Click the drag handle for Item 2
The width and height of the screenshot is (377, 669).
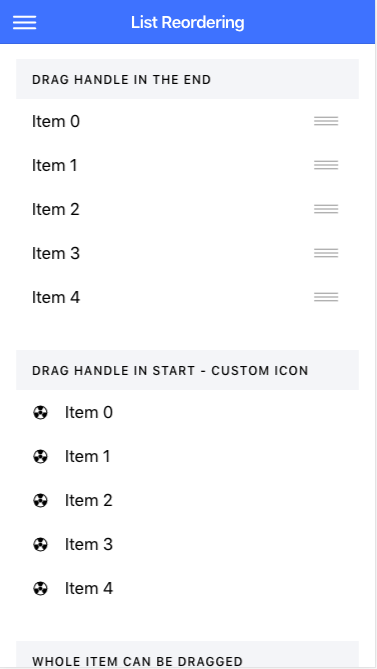point(326,209)
